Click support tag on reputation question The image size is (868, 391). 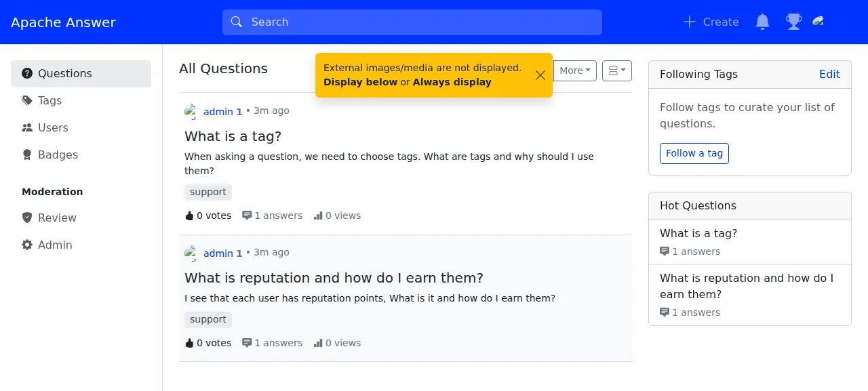coord(208,319)
